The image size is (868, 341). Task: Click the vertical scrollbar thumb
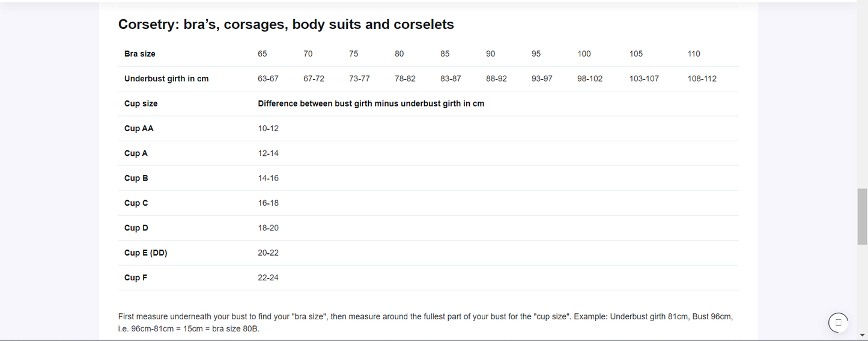pos(863,217)
